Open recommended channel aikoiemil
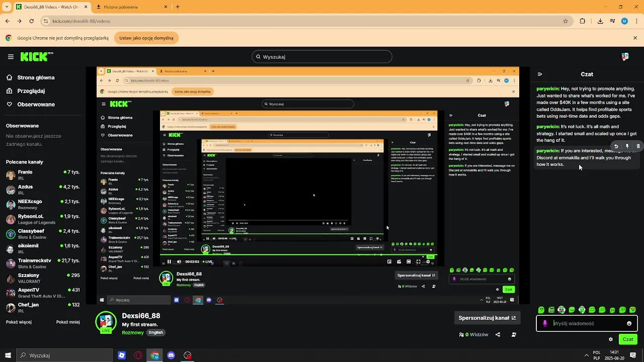 pyautogui.click(x=43, y=248)
